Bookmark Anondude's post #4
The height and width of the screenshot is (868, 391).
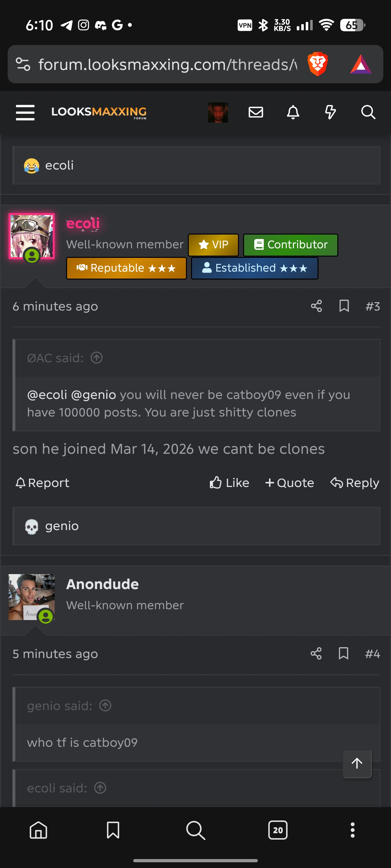tap(344, 653)
